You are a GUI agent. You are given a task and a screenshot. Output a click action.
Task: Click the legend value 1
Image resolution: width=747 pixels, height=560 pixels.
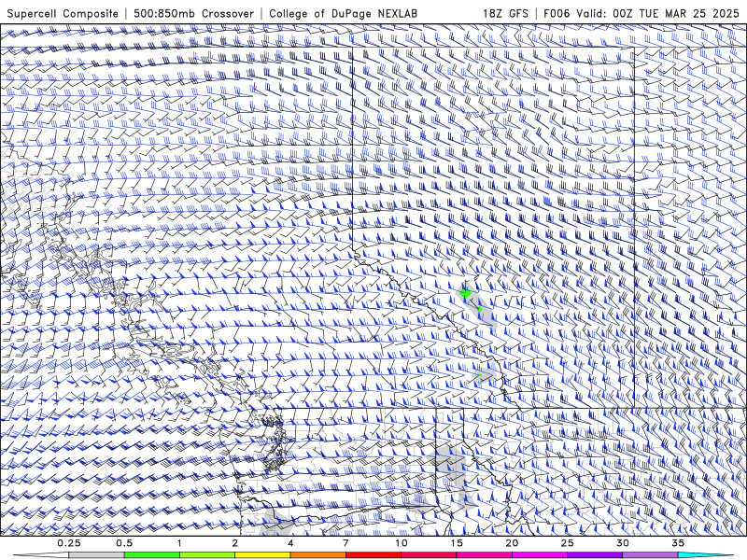point(179,543)
